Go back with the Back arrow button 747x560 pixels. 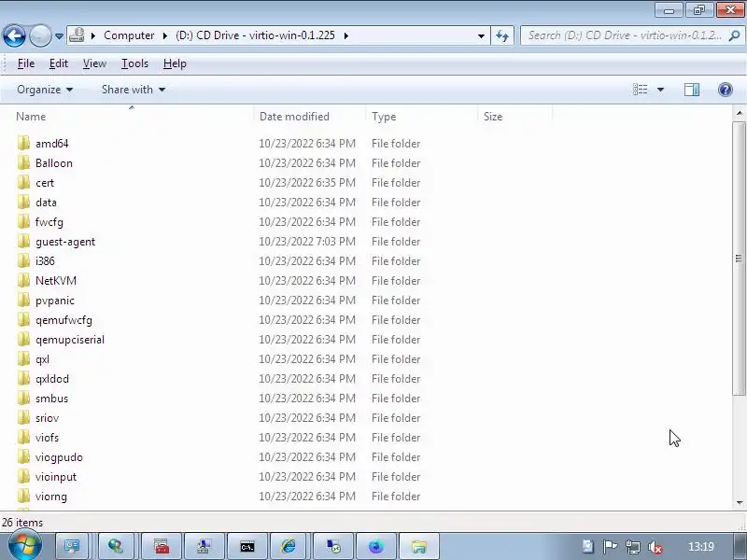tap(14, 35)
